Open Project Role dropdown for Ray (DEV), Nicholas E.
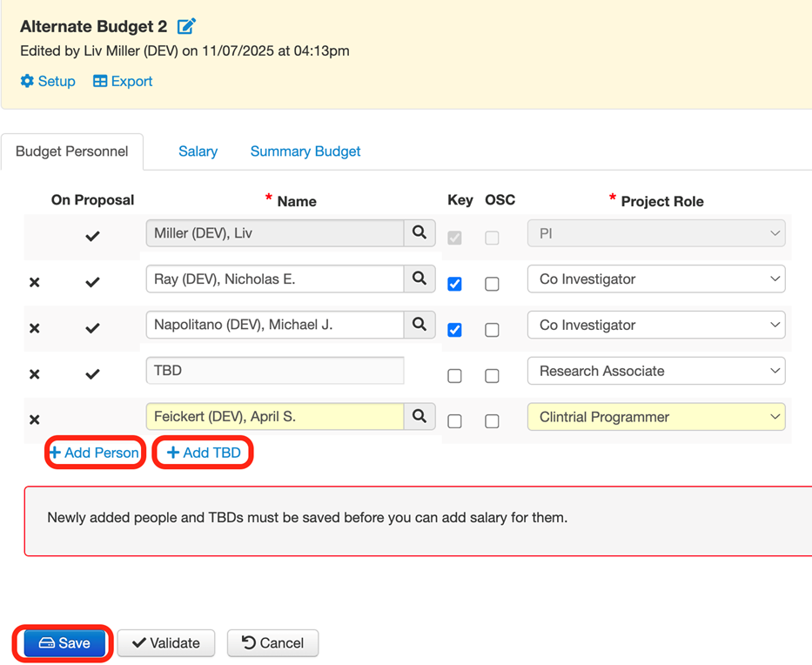 coord(656,279)
